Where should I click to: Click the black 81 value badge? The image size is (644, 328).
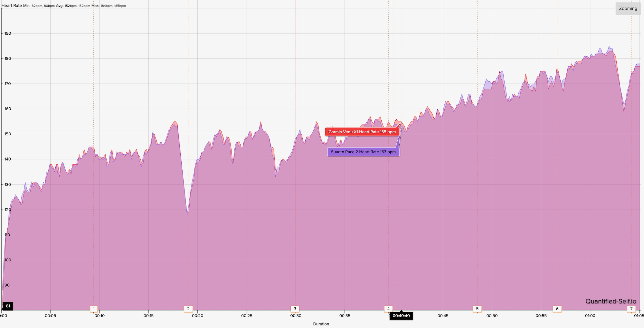(x=8, y=306)
